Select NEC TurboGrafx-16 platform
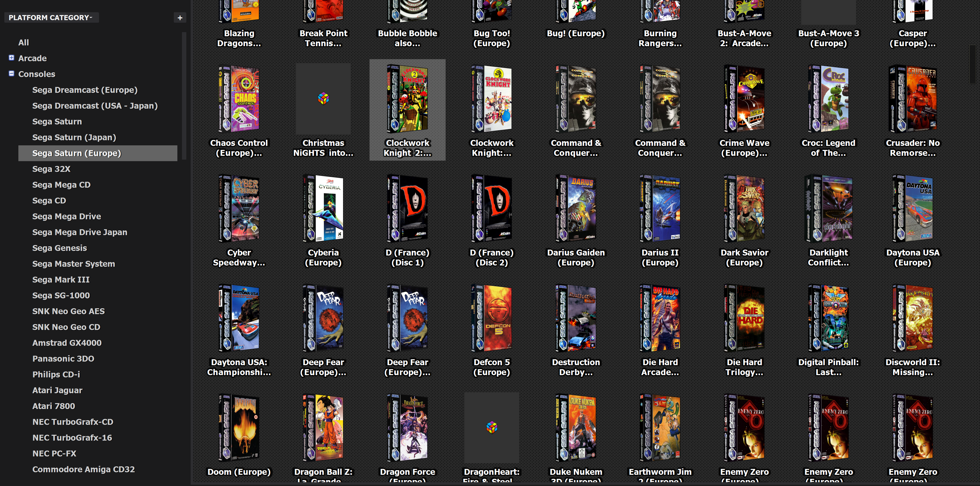980x486 pixels. click(x=72, y=438)
